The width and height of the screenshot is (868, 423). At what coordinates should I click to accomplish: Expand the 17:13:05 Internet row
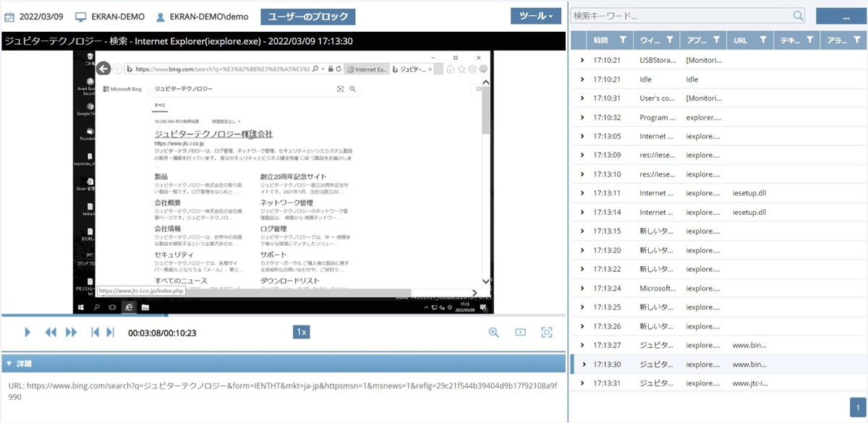click(x=582, y=136)
